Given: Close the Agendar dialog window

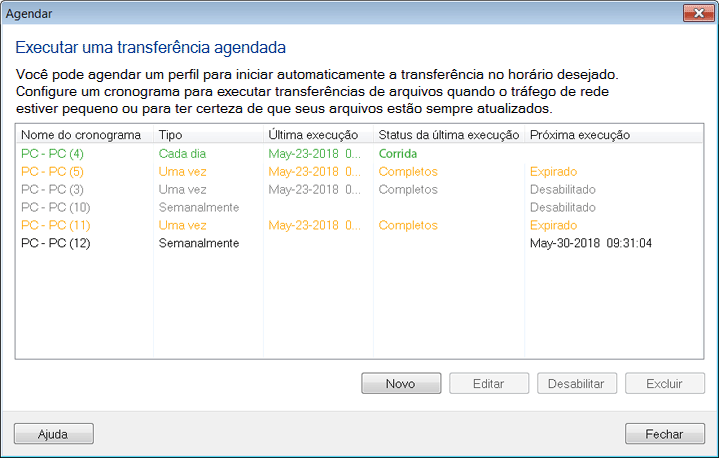Looking at the screenshot, I should 697,14.
